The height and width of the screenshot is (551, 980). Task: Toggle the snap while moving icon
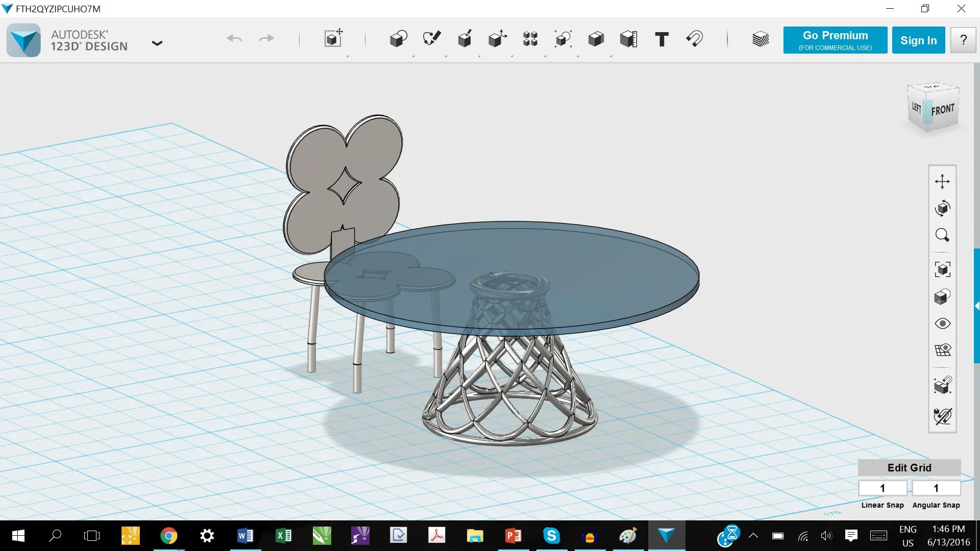(x=942, y=385)
